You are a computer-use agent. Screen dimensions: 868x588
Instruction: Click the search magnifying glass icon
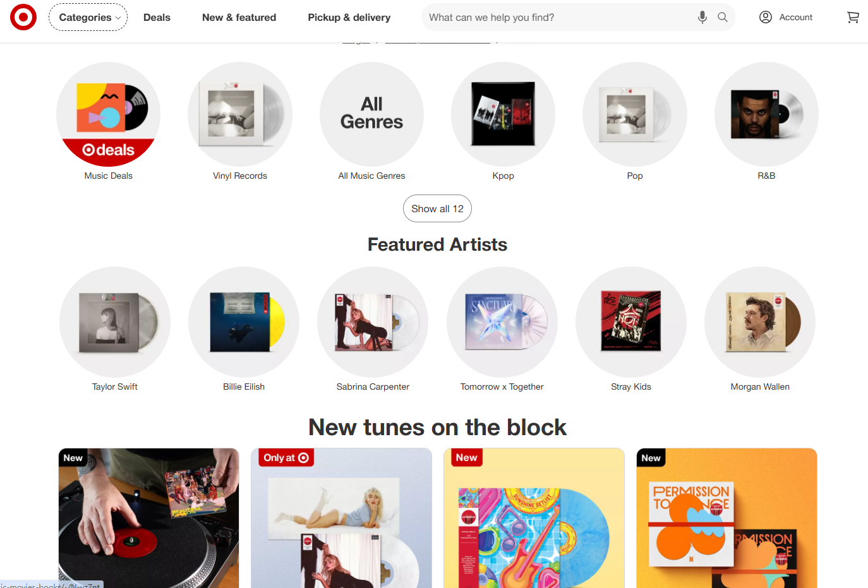pyautogui.click(x=723, y=17)
